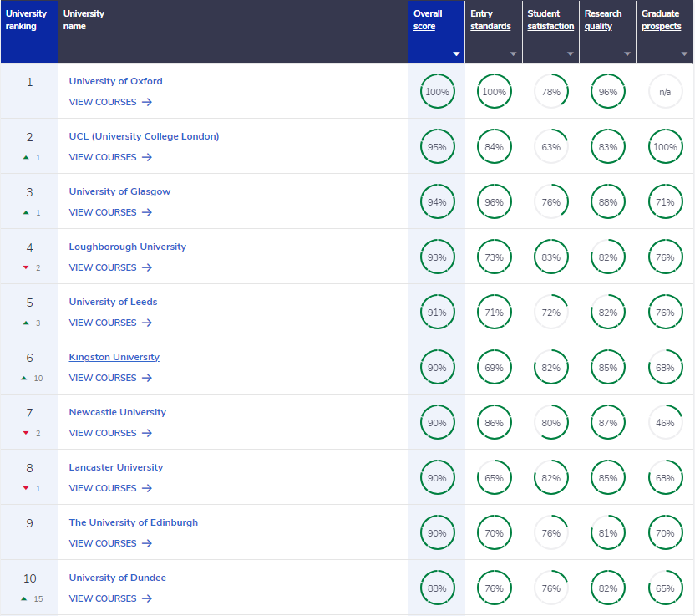Click Leeds' 91% overall score ring
The width and height of the screenshot is (695, 616).
click(x=438, y=313)
